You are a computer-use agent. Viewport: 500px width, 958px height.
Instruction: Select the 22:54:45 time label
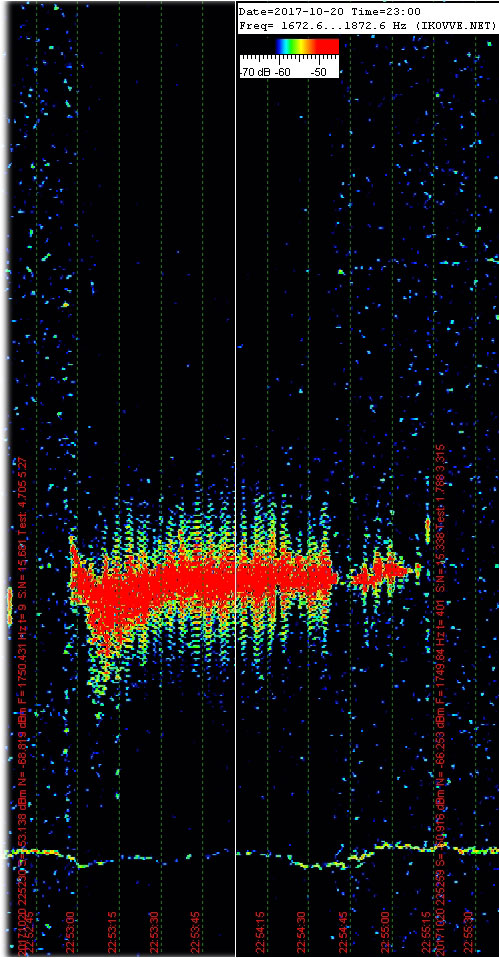pyautogui.click(x=345, y=932)
